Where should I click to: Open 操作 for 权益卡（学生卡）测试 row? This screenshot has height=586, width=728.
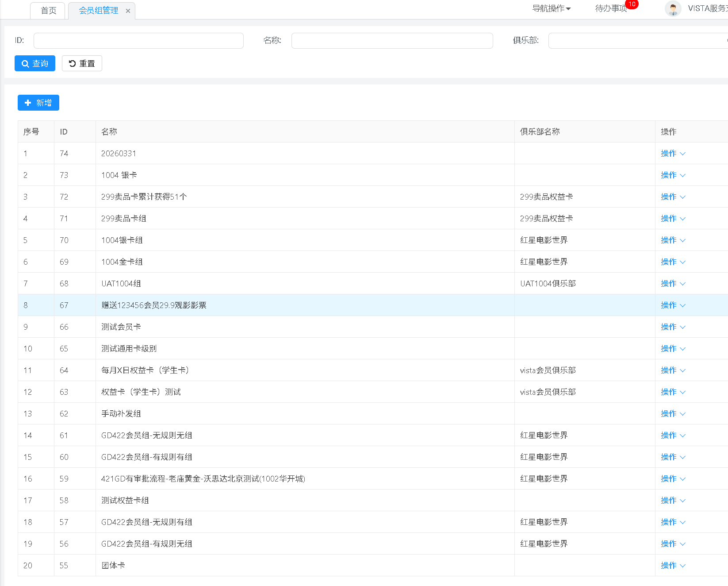673,392
